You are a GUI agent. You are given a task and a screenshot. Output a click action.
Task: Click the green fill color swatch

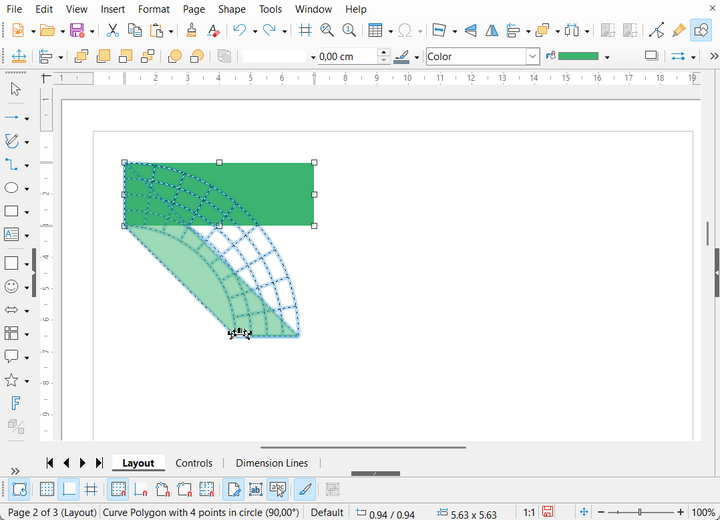click(x=579, y=57)
